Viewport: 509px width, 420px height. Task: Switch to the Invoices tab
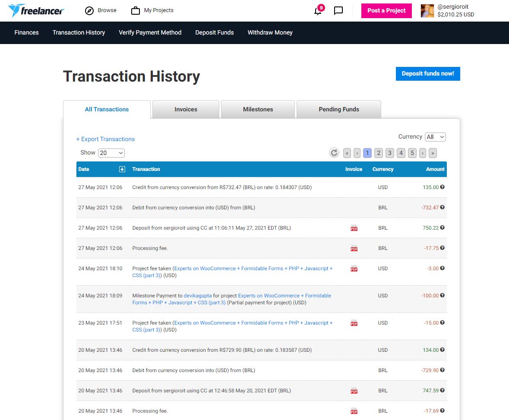(x=186, y=109)
